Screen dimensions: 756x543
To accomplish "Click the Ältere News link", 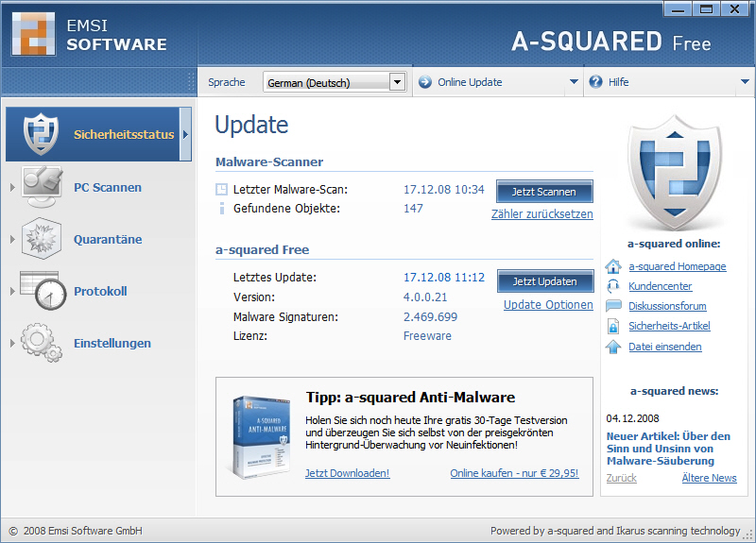I will coord(709,478).
